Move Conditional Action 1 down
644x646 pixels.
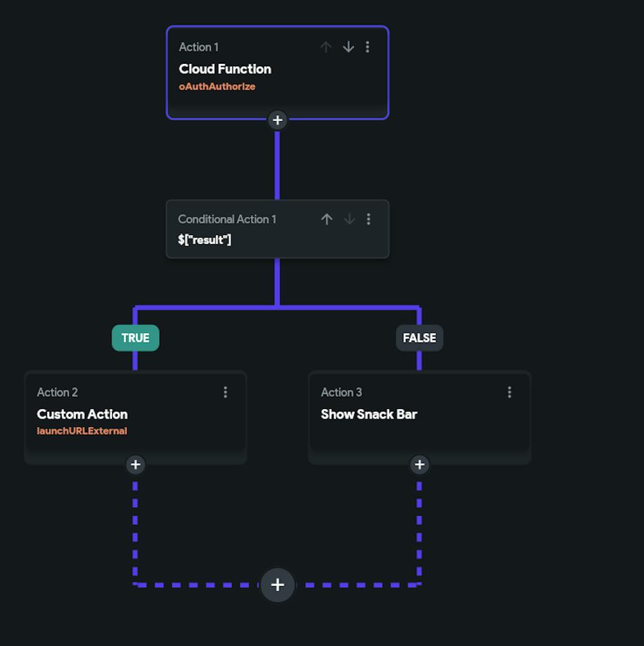point(349,219)
